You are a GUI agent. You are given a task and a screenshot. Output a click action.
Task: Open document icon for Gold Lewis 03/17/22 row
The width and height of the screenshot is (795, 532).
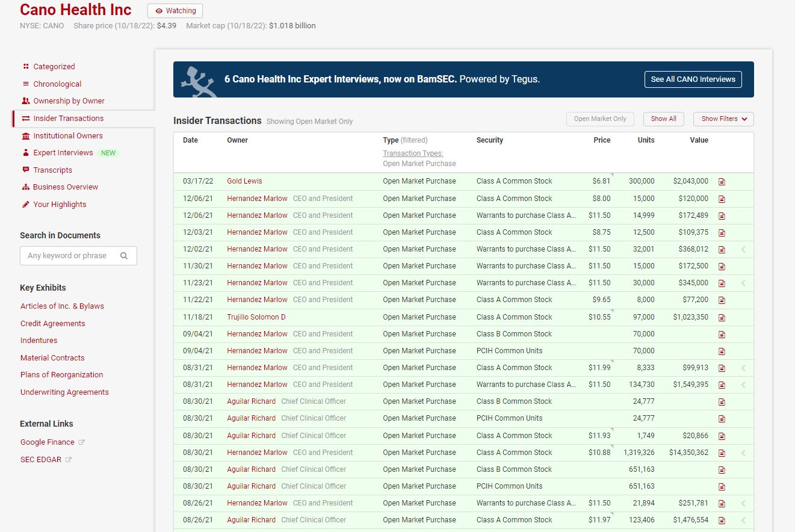coord(722,182)
